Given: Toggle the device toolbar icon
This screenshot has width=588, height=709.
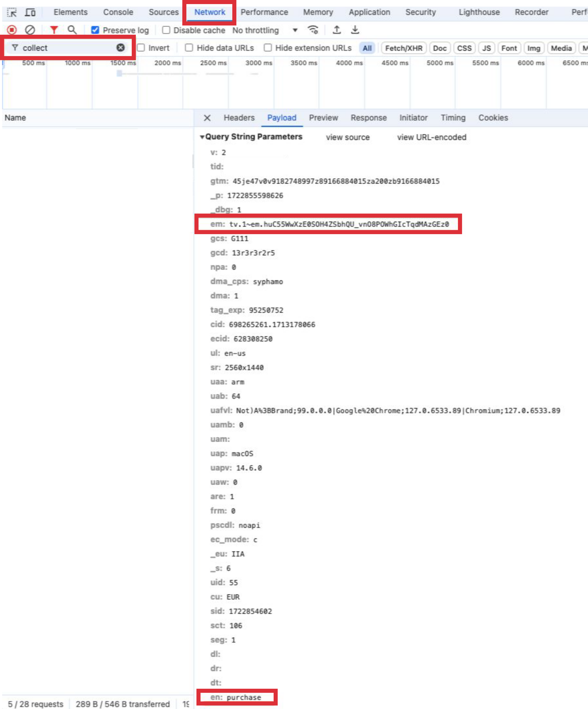Looking at the screenshot, I should tap(30, 12).
